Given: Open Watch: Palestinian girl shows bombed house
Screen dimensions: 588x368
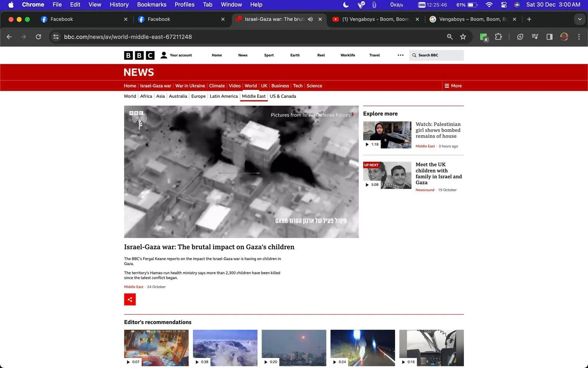Looking at the screenshot, I should [x=438, y=130].
